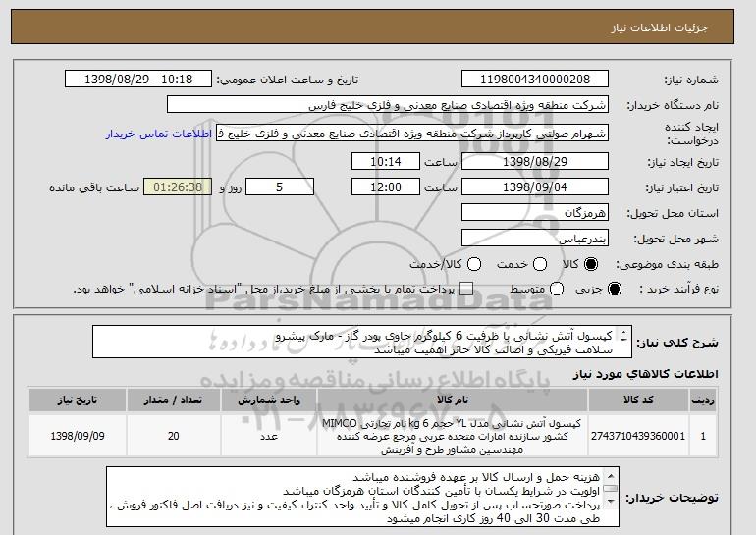This screenshot has width=756, height=535.
Task: Click the کد کالا column header
Action: (x=638, y=401)
